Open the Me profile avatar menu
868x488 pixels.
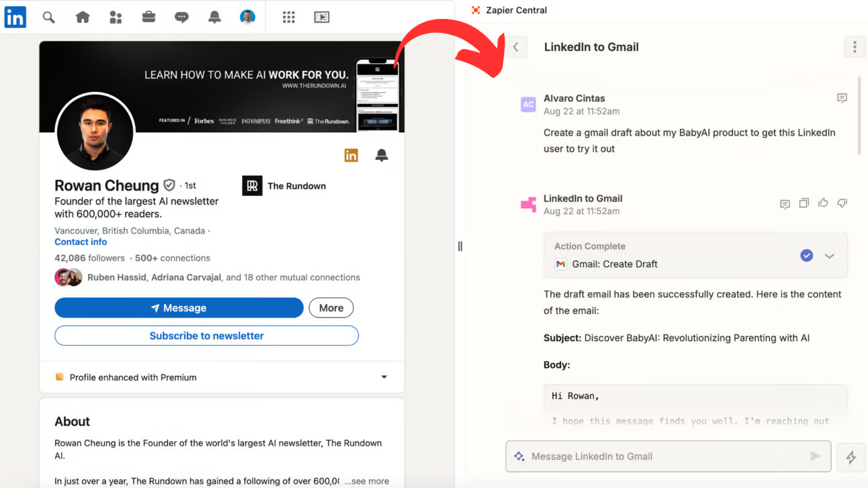tap(247, 17)
